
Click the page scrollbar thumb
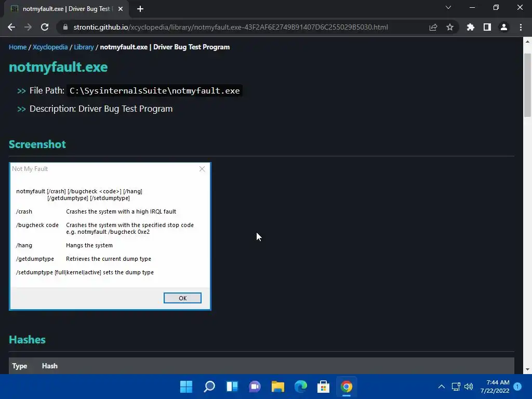527,85
